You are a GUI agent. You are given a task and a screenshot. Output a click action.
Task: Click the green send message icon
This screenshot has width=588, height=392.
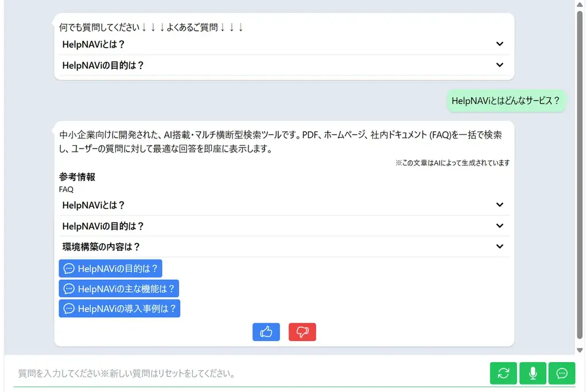pyautogui.click(x=562, y=373)
